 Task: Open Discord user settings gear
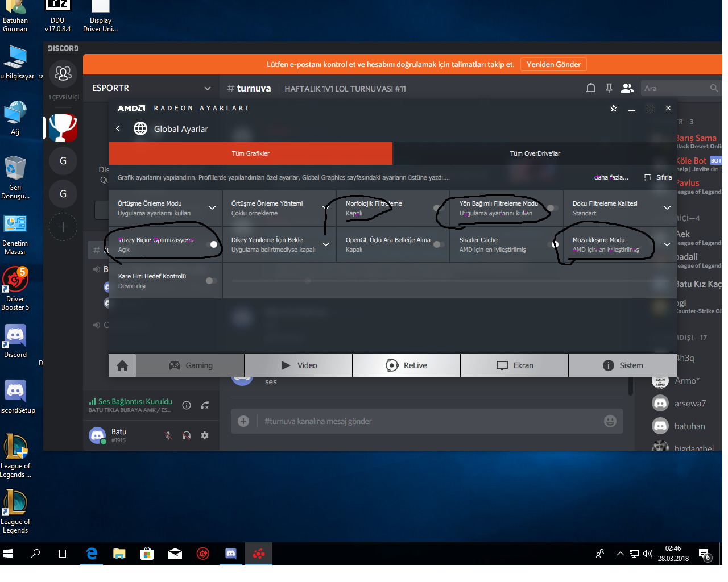[205, 435]
